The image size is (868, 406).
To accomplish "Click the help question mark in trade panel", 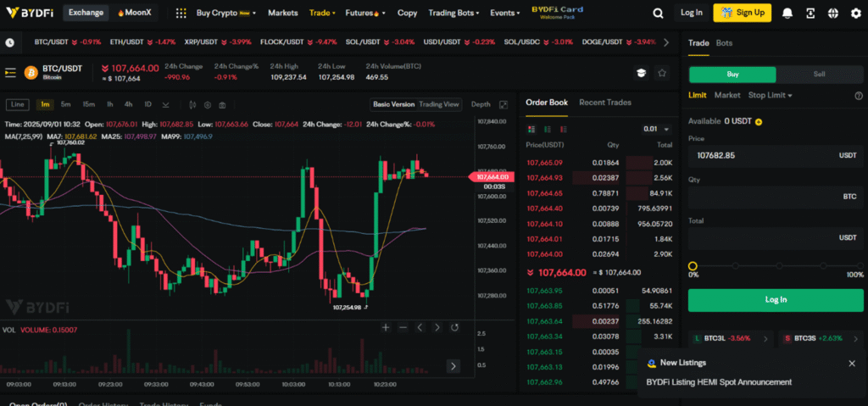I will [859, 96].
